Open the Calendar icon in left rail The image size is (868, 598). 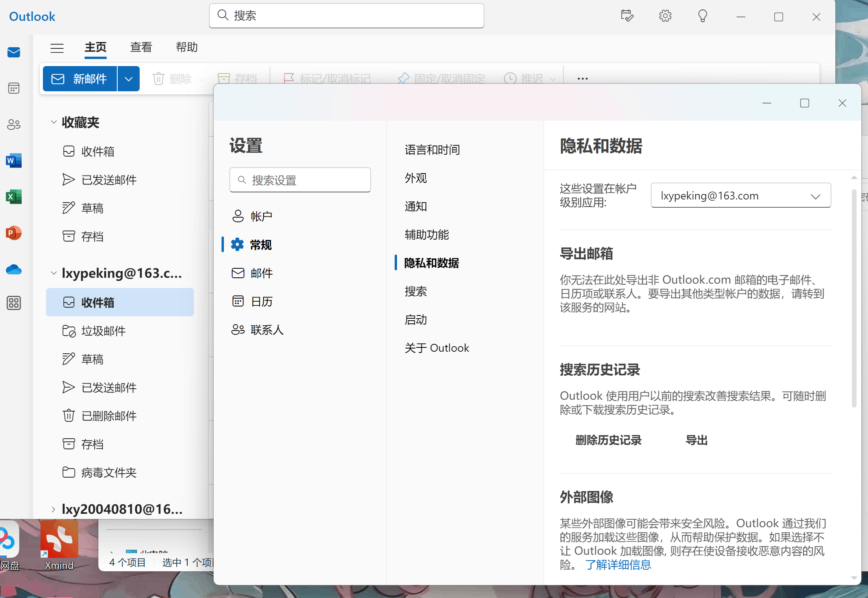pos(14,88)
